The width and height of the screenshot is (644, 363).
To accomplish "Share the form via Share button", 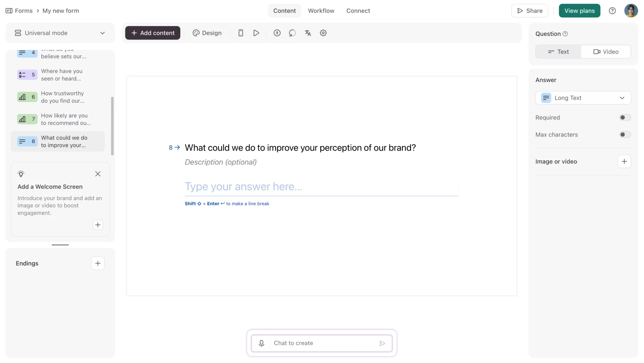I will [x=529, y=10].
